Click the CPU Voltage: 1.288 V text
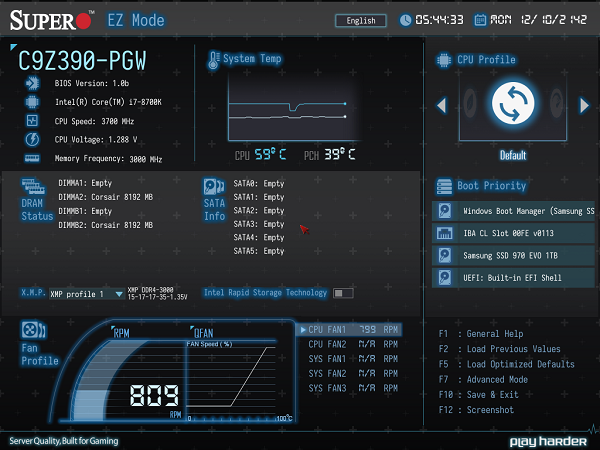The image size is (600, 450). (96, 140)
